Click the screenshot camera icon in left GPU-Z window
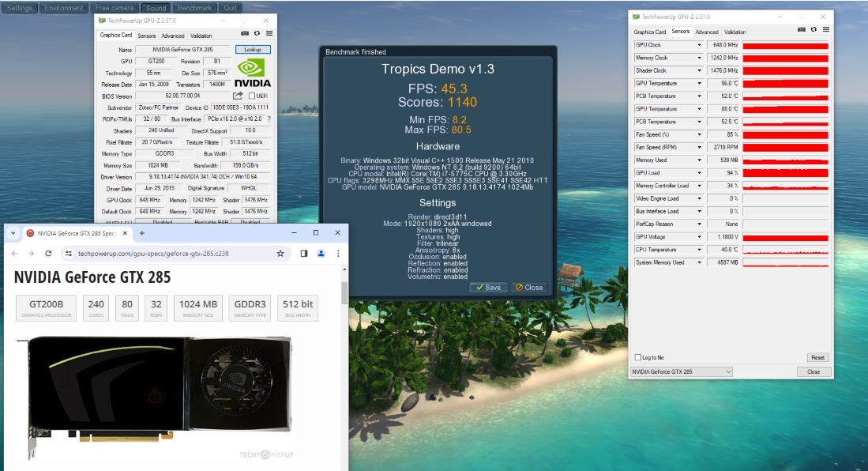The image size is (868, 471). coord(245,33)
